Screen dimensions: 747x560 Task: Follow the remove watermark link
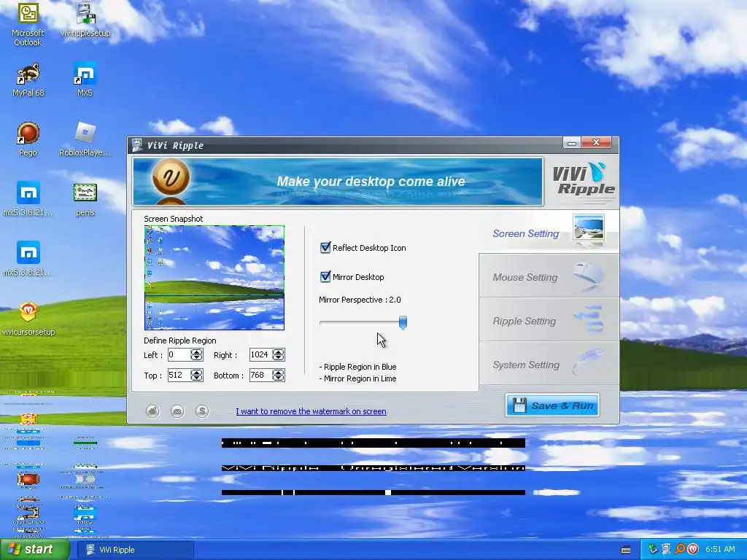click(x=311, y=411)
